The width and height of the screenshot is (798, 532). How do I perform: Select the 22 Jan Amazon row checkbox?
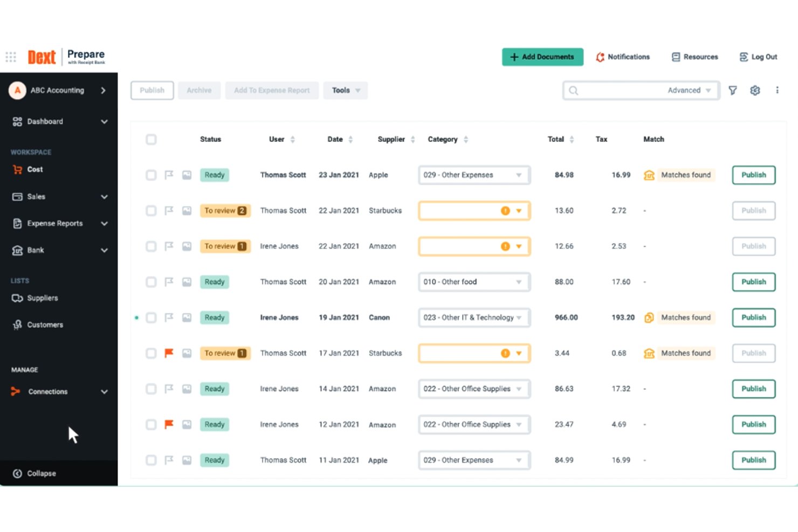pyautogui.click(x=151, y=246)
